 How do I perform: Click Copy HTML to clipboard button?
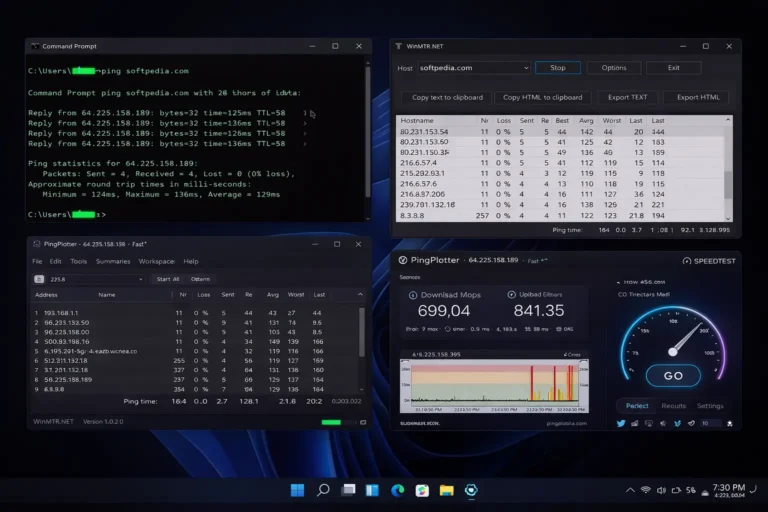click(x=543, y=98)
